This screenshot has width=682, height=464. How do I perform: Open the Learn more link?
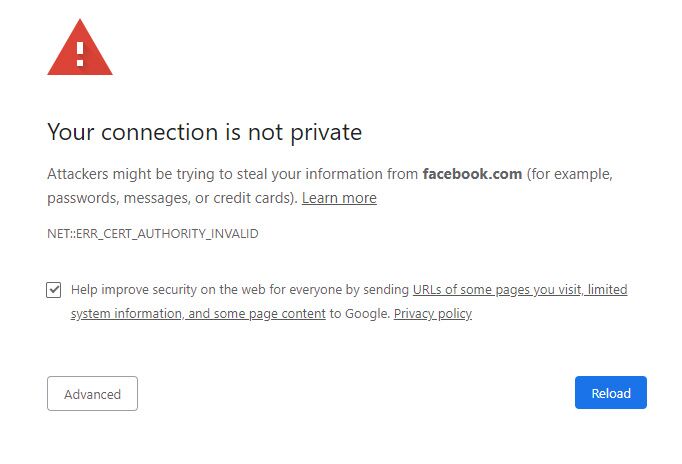pyautogui.click(x=339, y=198)
